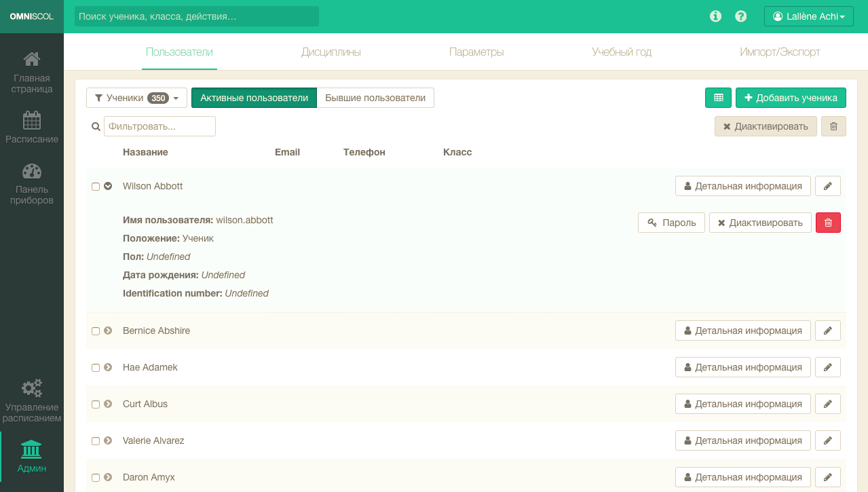This screenshot has height=492, width=868.
Task: Switch to the Дисциплины tab
Action: (x=331, y=52)
